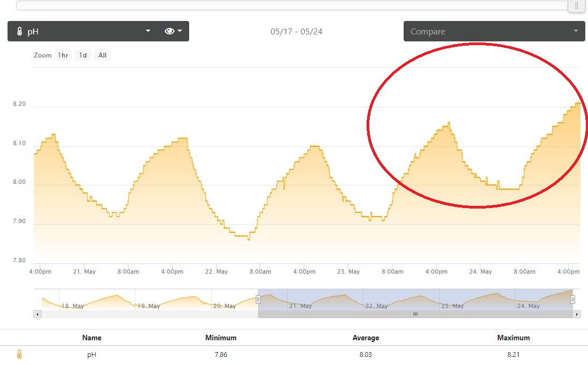Click the Minimum column header
This screenshot has width=588, height=365.
click(x=220, y=338)
